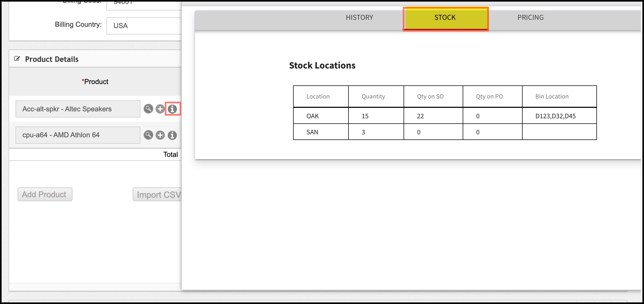Open info icon for Altec Speakers row

coord(172,109)
